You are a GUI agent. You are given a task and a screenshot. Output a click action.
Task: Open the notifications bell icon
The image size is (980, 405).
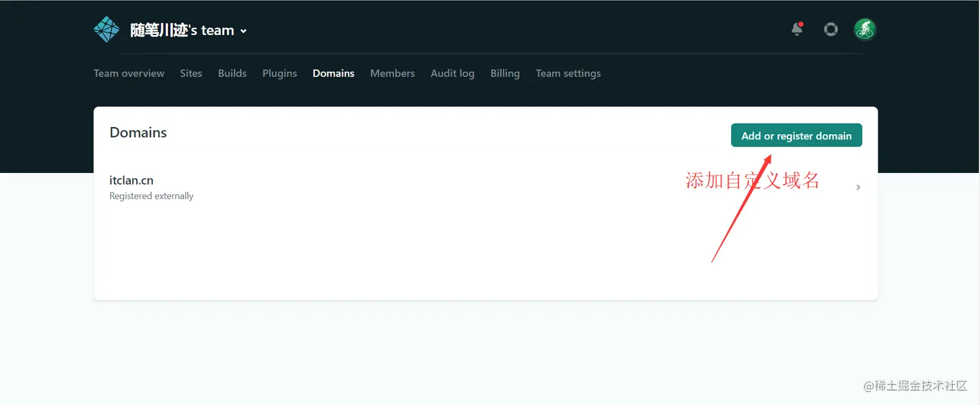[797, 30]
